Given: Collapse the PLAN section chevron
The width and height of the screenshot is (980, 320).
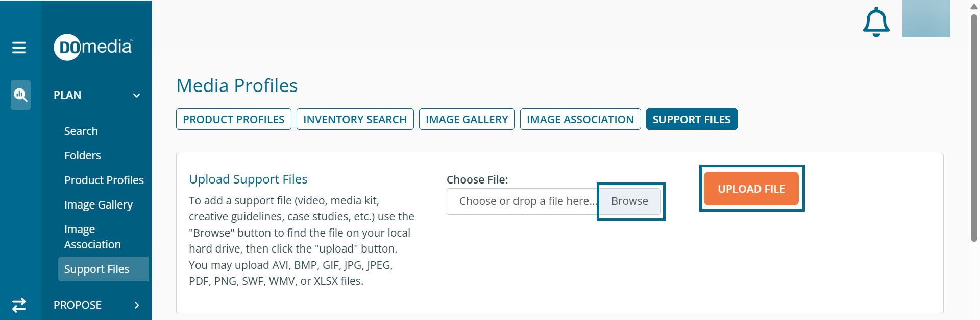Looking at the screenshot, I should click(136, 95).
